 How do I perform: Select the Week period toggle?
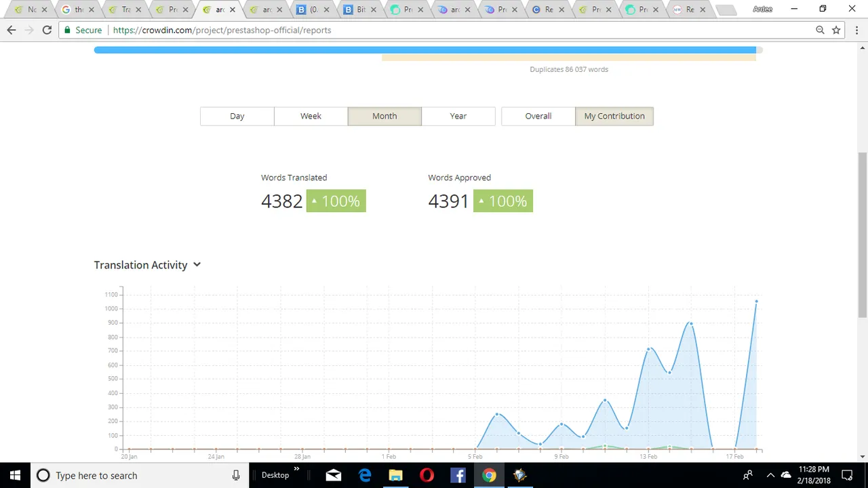[x=311, y=116]
